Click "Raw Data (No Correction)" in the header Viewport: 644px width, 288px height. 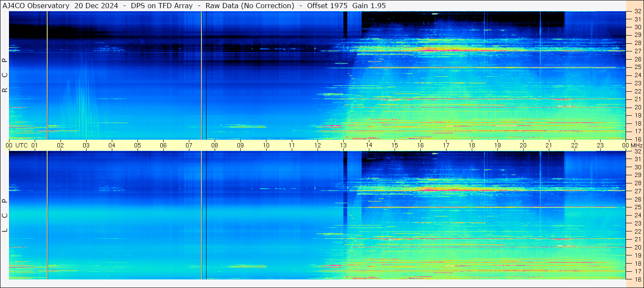(250, 6)
